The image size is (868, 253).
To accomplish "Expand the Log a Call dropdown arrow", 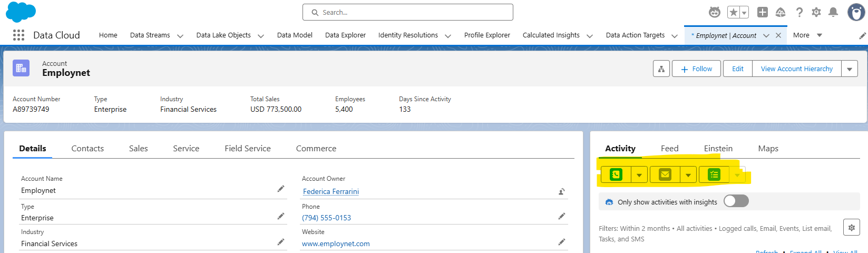I will tap(639, 175).
